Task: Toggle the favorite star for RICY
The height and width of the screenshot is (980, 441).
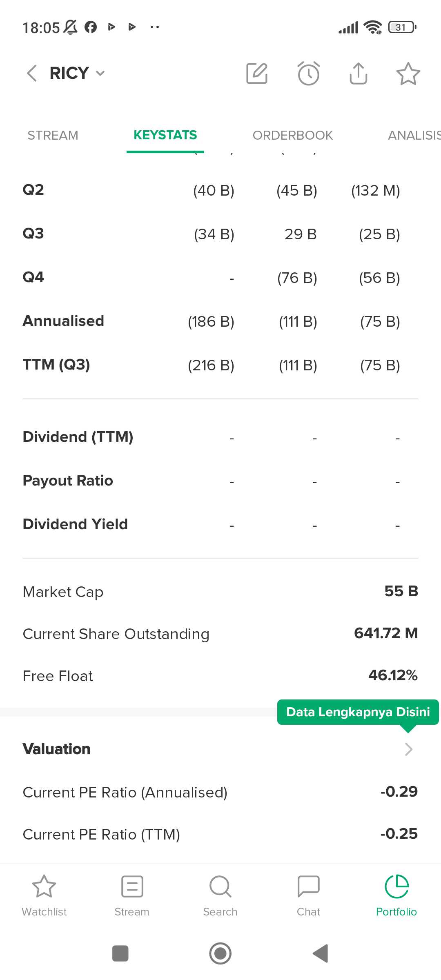Action: click(x=408, y=73)
